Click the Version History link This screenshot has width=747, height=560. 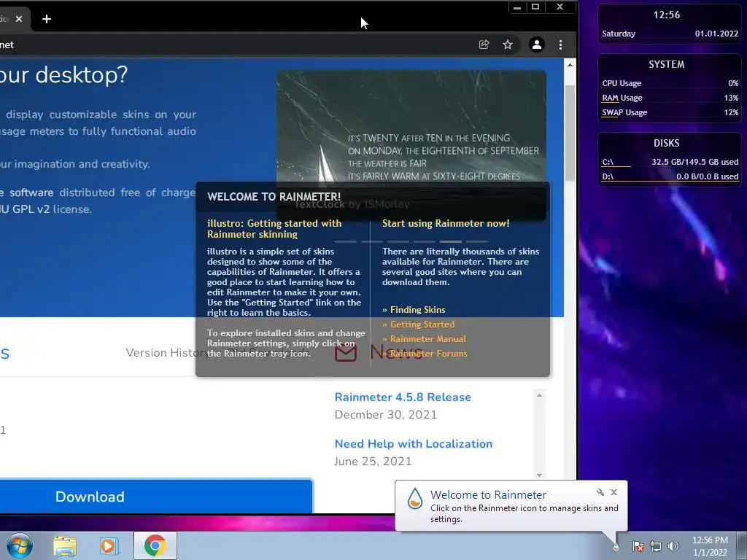[x=166, y=353]
